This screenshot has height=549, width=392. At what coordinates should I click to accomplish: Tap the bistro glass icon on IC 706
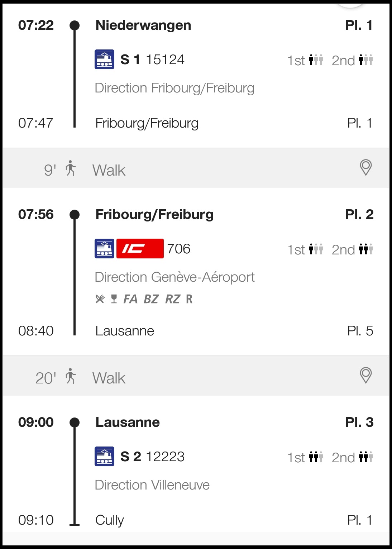pyautogui.click(x=114, y=299)
